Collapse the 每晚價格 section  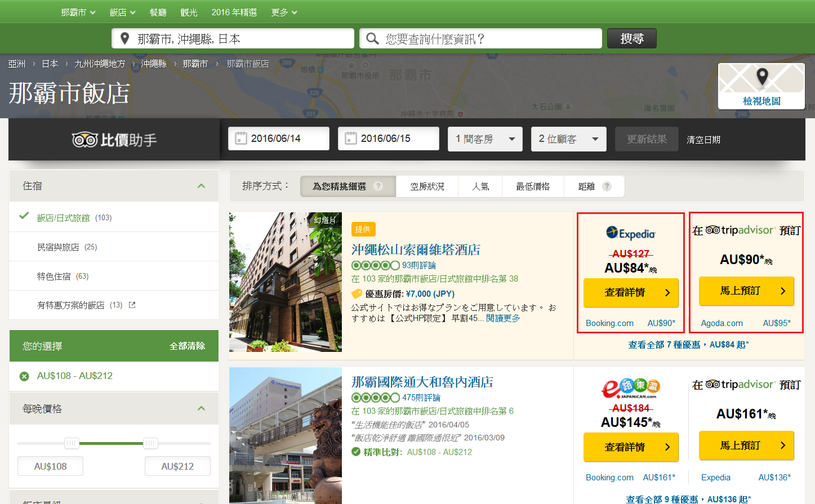202,408
